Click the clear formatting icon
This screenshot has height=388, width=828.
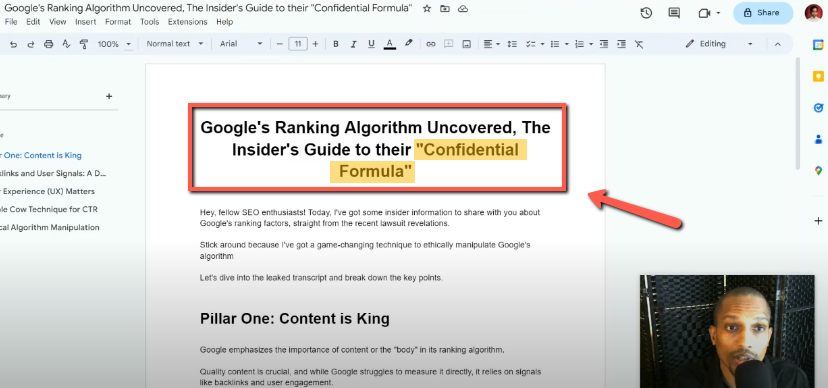pos(639,44)
